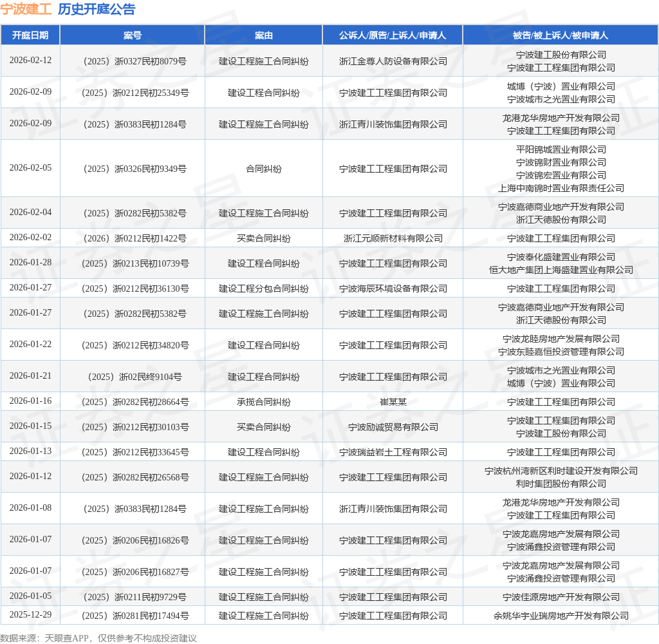Select case number 浙0212民初30103号
Screen dimensions: 659x644
pos(135,428)
